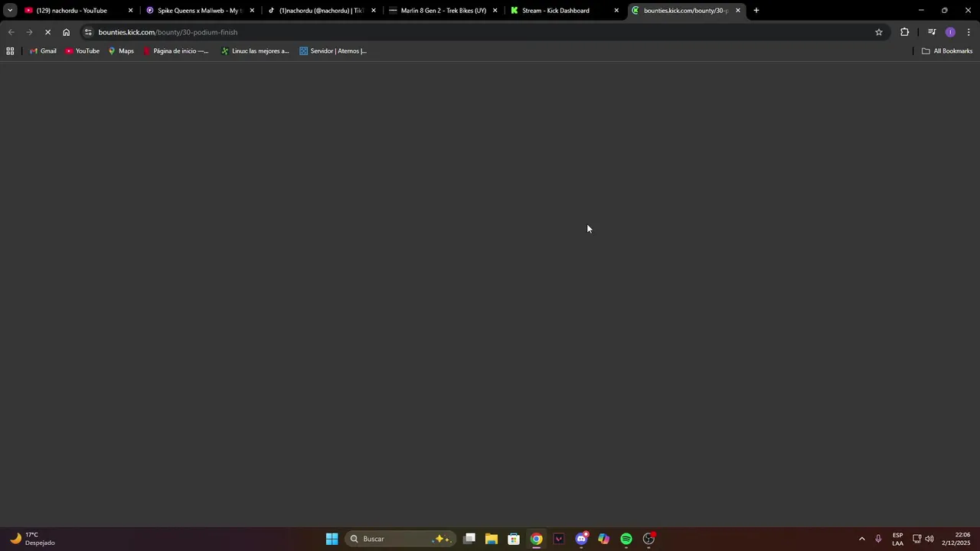This screenshot has width=980, height=551.
Task: Open the Chrome extensions puzzle icon
Action: (905, 32)
